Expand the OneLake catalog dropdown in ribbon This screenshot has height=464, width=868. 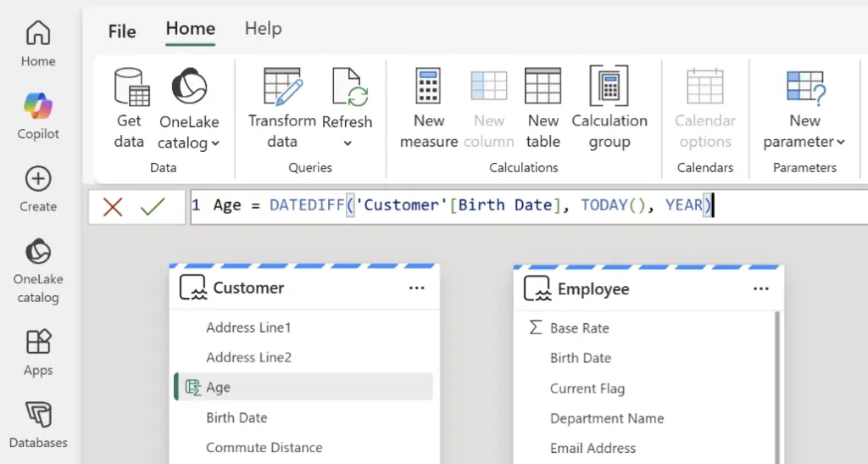click(x=215, y=143)
